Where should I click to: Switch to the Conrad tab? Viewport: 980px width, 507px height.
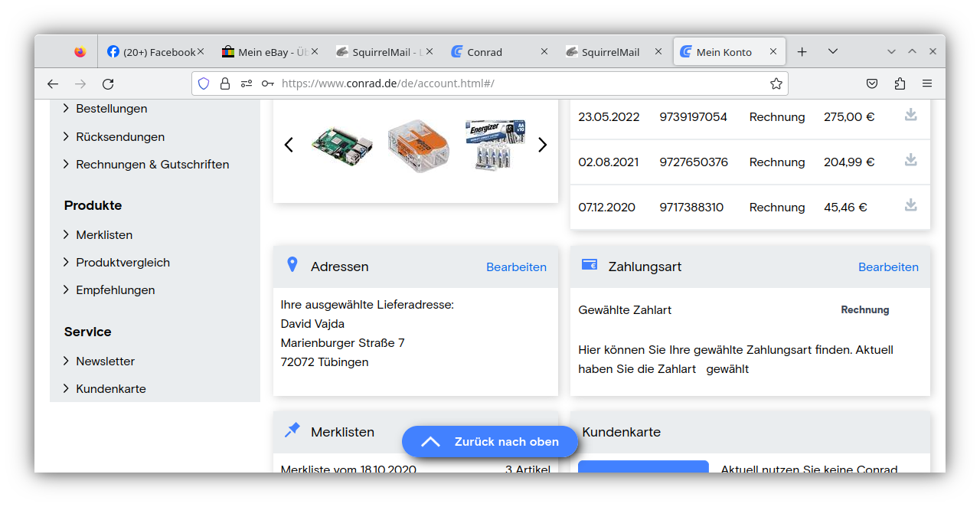483,51
